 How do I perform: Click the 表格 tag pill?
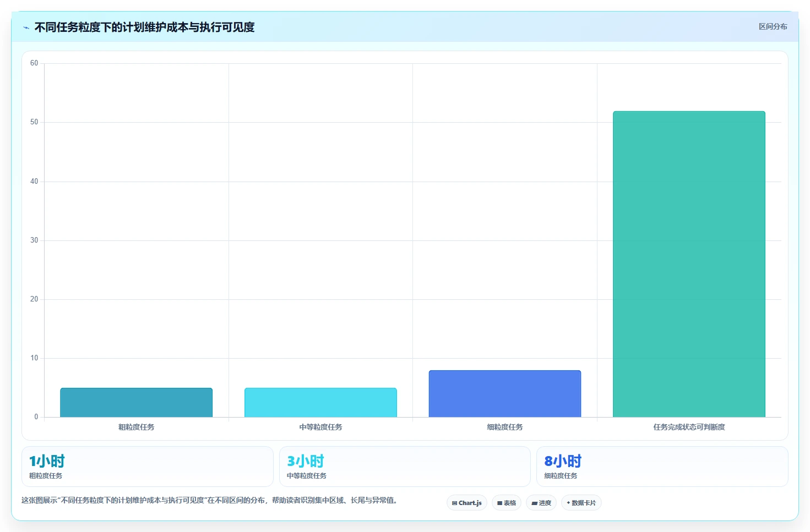(x=507, y=503)
